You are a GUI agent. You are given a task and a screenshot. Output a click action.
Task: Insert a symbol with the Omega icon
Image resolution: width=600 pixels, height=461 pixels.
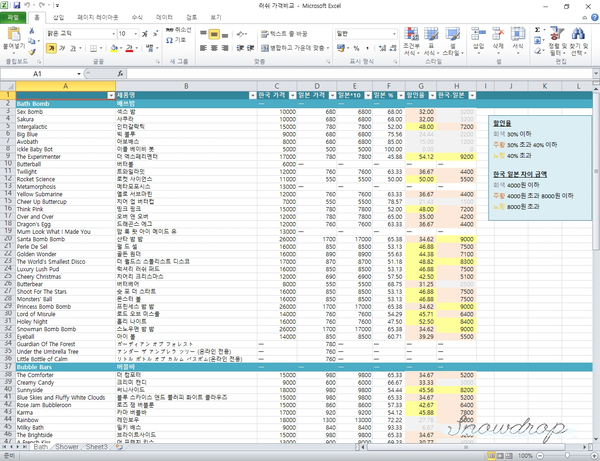coord(176,40)
